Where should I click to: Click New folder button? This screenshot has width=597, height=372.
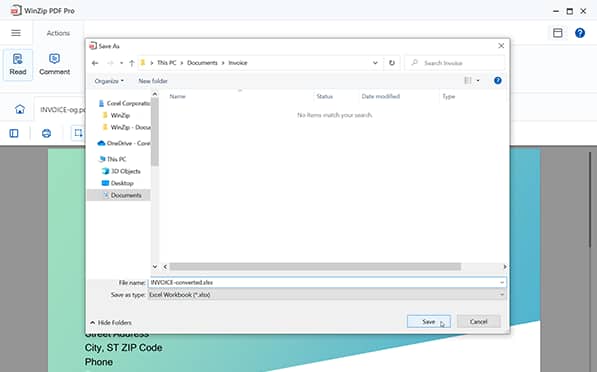click(x=153, y=81)
